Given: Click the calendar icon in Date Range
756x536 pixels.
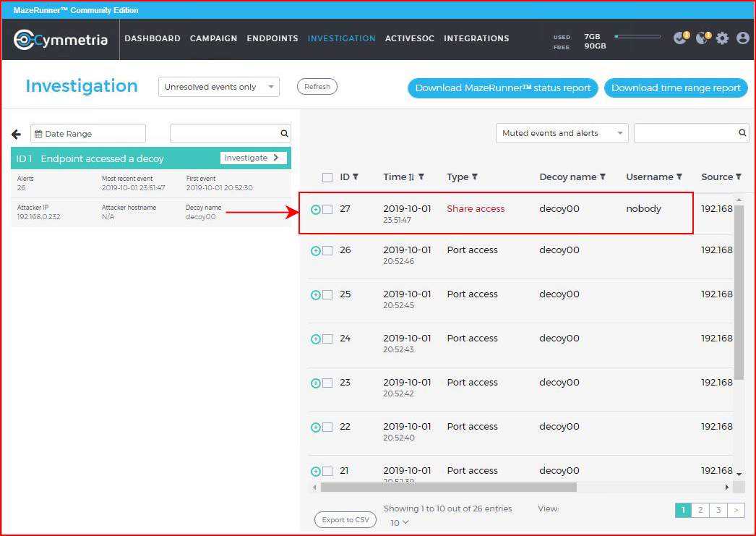Looking at the screenshot, I should pyautogui.click(x=38, y=134).
